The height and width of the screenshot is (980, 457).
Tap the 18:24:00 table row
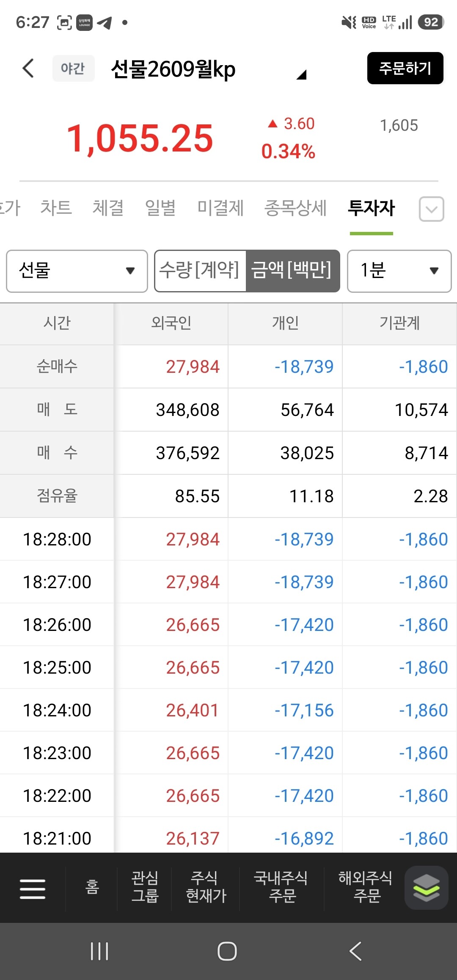(x=228, y=710)
